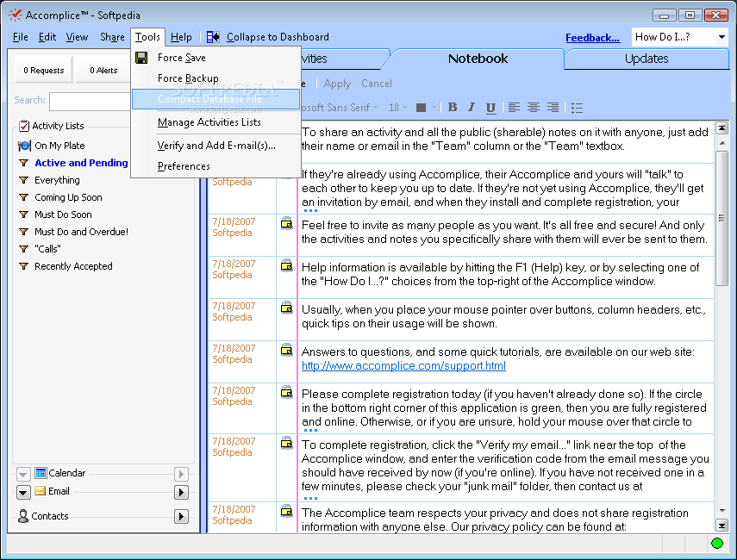Screen dimensions: 737x560
Task: Open the accomplice.com support link
Action: click(x=403, y=365)
